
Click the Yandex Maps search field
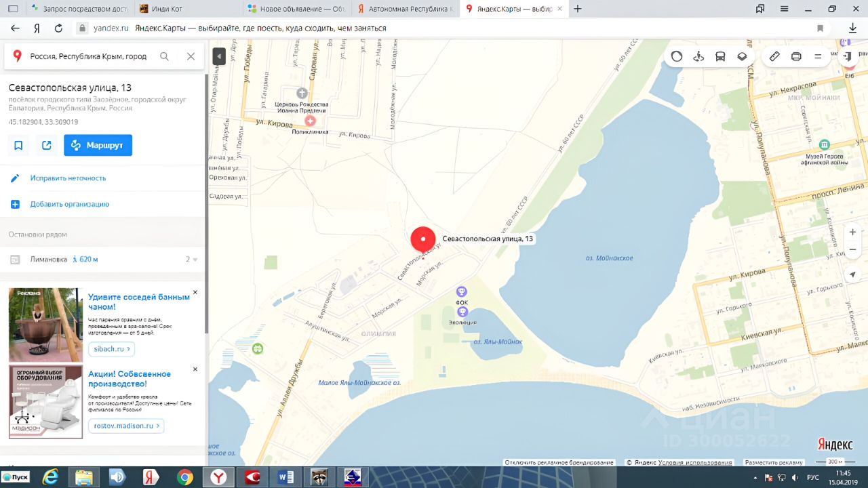88,56
